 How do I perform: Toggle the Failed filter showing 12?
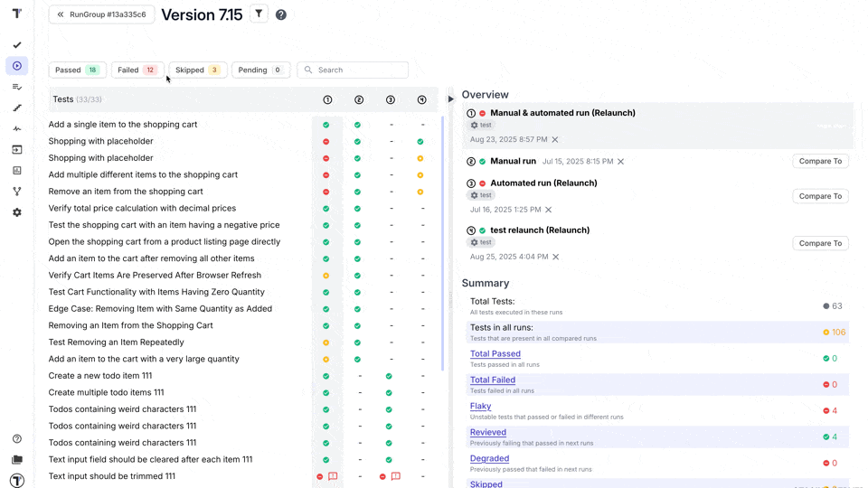[x=137, y=70]
